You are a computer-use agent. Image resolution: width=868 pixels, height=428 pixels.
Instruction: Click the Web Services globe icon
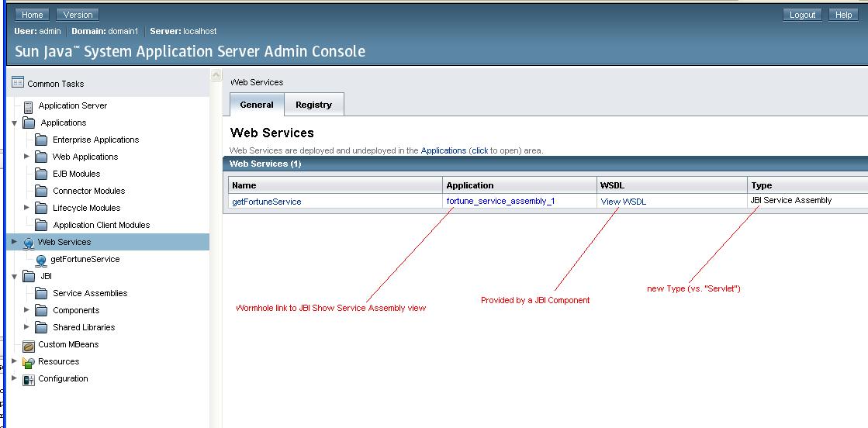[x=29, y=243]
